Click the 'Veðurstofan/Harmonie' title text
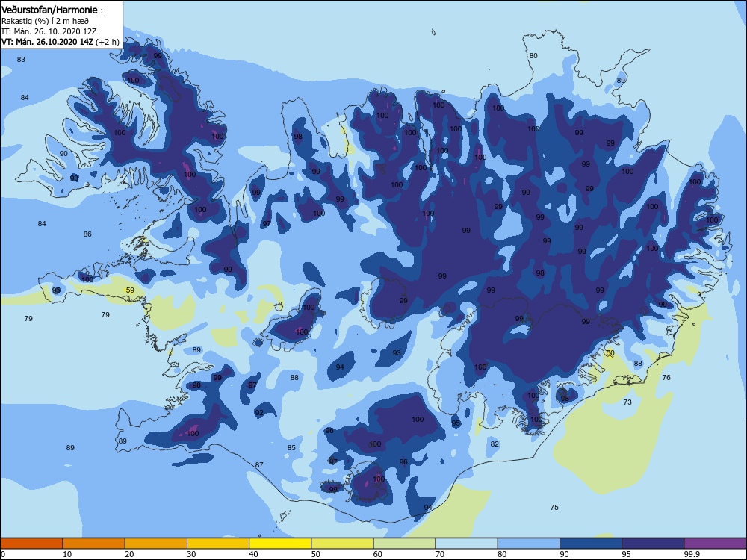747x560 pixels. pyautogui.click(x=49, y=10)
